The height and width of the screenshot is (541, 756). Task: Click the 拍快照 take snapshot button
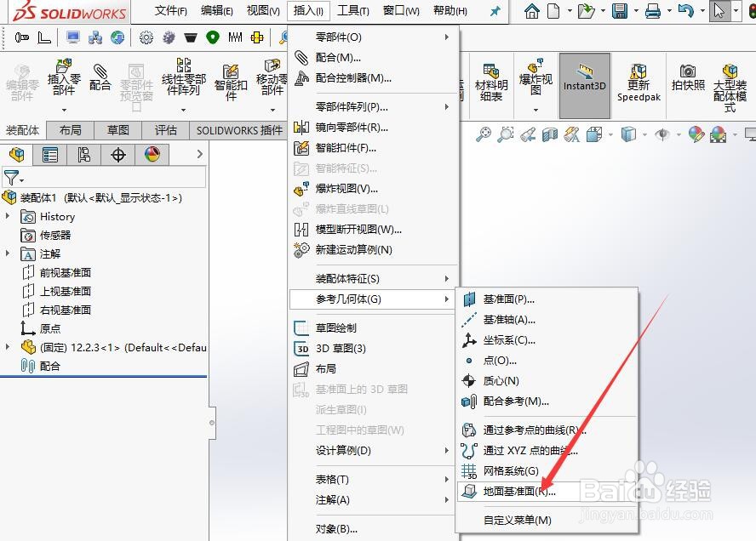[x=688, y=78]
